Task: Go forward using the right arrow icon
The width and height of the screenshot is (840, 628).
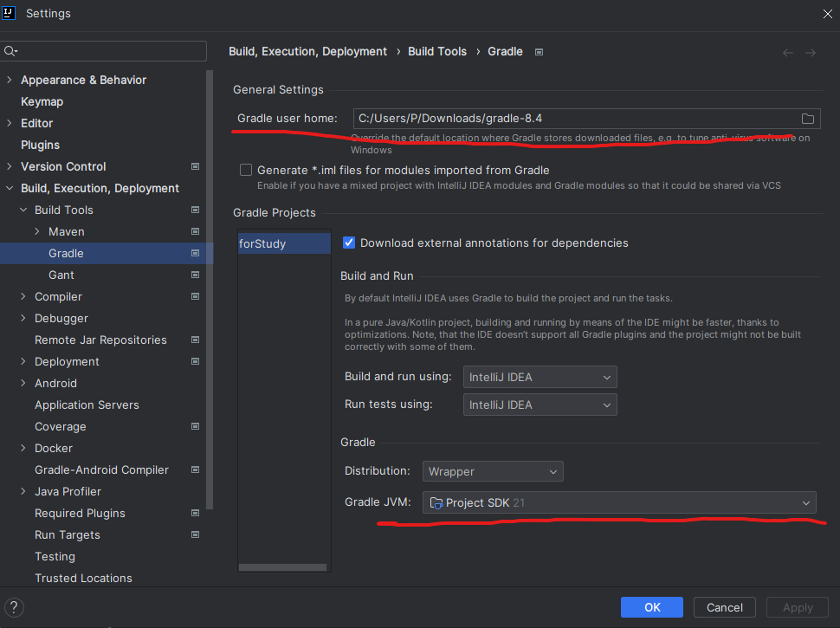Action: click(811, 53)
